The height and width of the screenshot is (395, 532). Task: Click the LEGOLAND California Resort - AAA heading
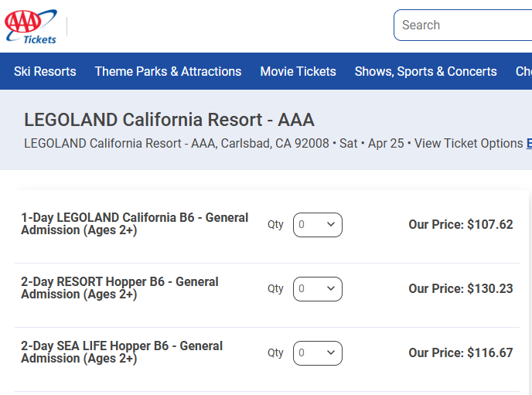click(x=169, y=120)
